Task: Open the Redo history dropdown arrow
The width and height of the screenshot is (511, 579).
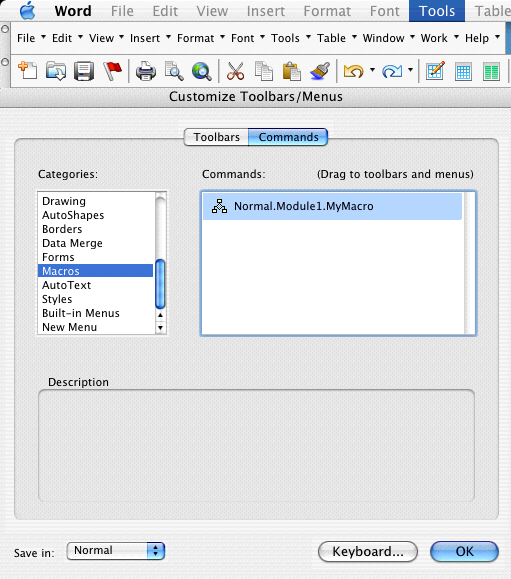Action: click(410, 69)
